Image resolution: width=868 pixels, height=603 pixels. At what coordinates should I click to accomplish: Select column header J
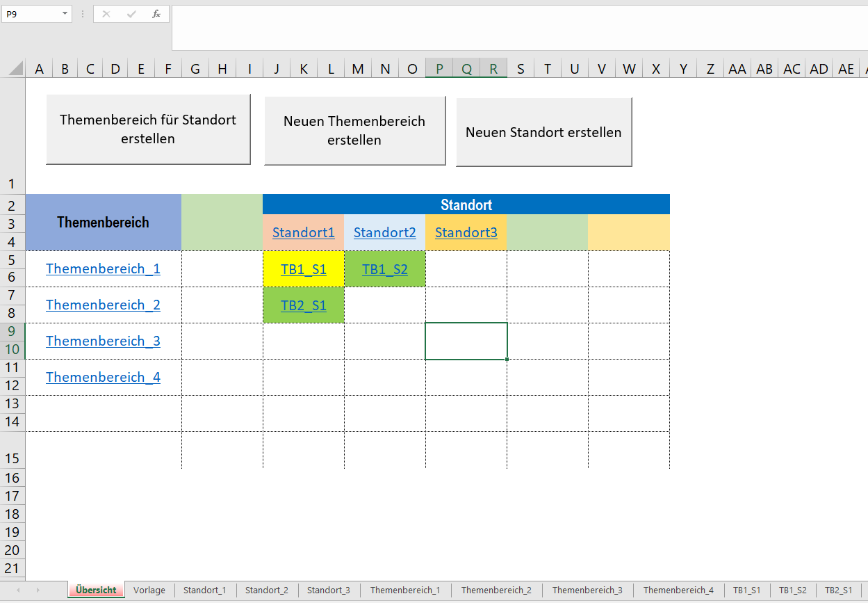coord(277,68)
